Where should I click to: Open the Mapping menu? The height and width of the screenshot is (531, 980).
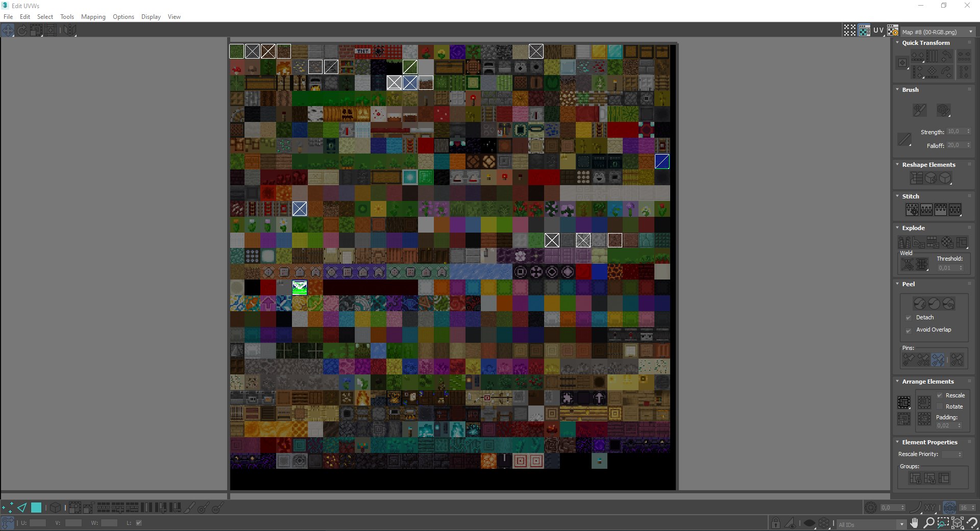93,17
